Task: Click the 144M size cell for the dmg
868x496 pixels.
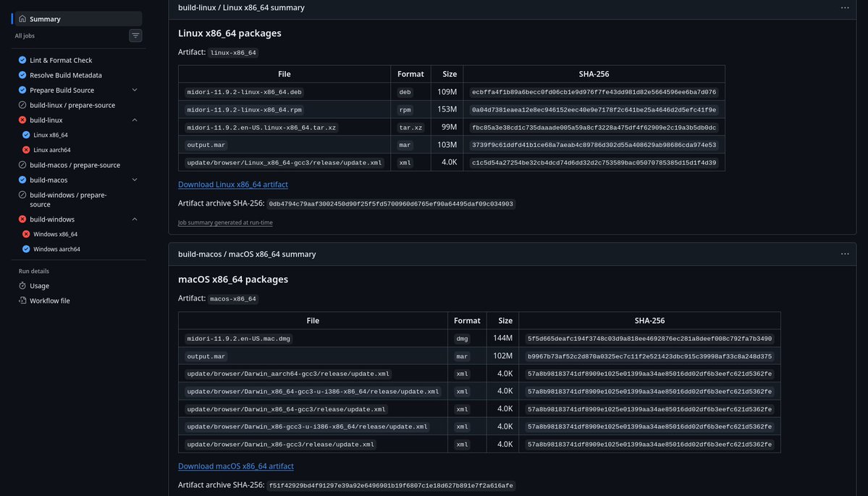Action: tap(502, 338)
